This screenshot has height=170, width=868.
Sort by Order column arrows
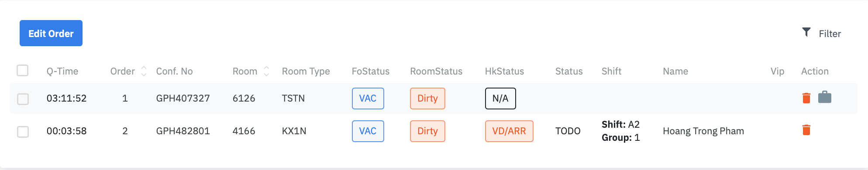click(144, 71)
